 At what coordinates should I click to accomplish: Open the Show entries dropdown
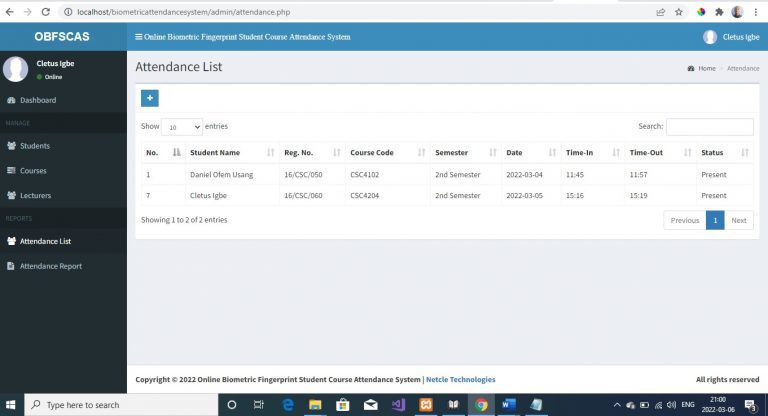click(182, 127)
